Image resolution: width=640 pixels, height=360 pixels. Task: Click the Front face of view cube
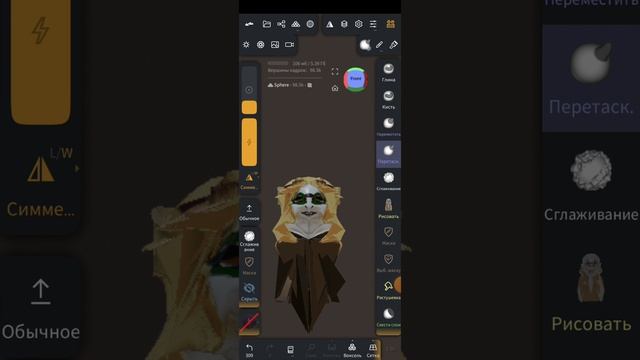[x=356, y=79]
